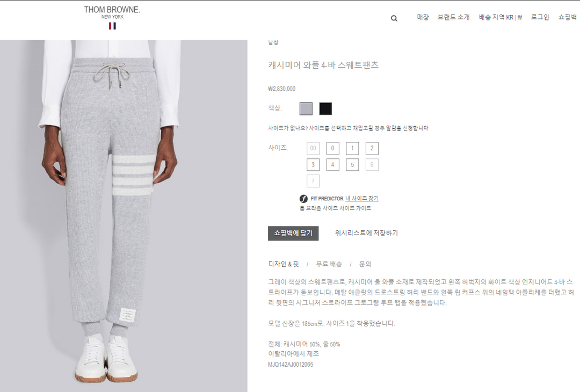This screenshot has width=580, height=392.
Task: Open the 내 사이즈 찾기 link
Action: (x=362, y=199)
